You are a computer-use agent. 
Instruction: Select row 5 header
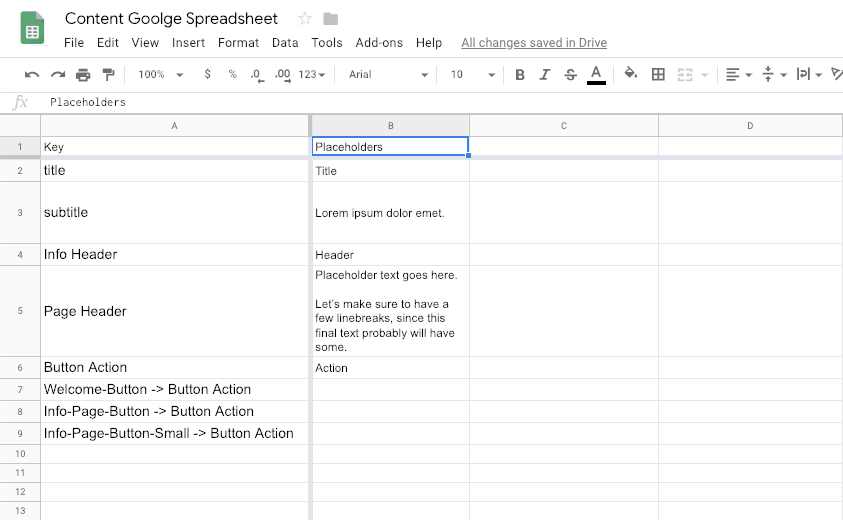[x=20, y=311]
